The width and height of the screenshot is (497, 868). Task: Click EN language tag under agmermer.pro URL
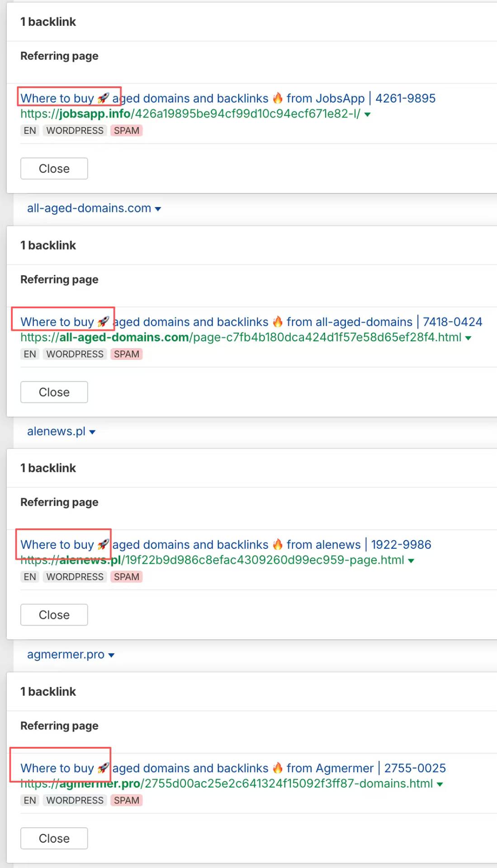click(30, 800)
